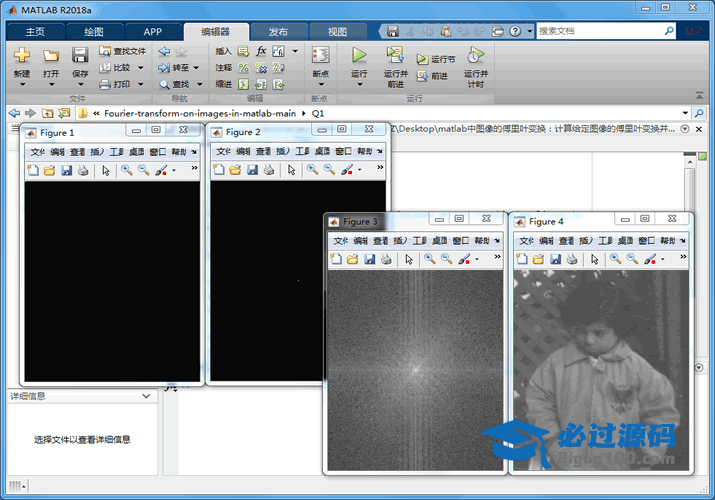
Task: Open the dropdown arrow beside 转至
Action: (x=196, y=68)
